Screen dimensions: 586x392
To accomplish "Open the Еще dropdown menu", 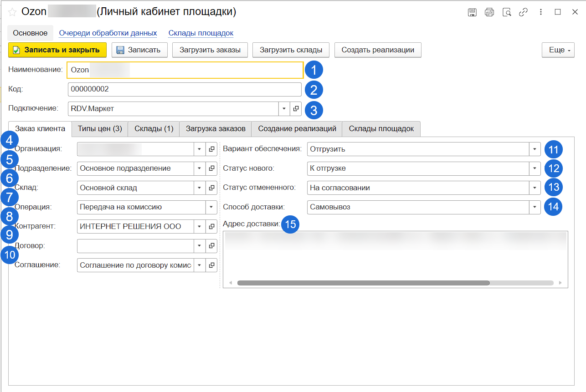I will 558,50.
